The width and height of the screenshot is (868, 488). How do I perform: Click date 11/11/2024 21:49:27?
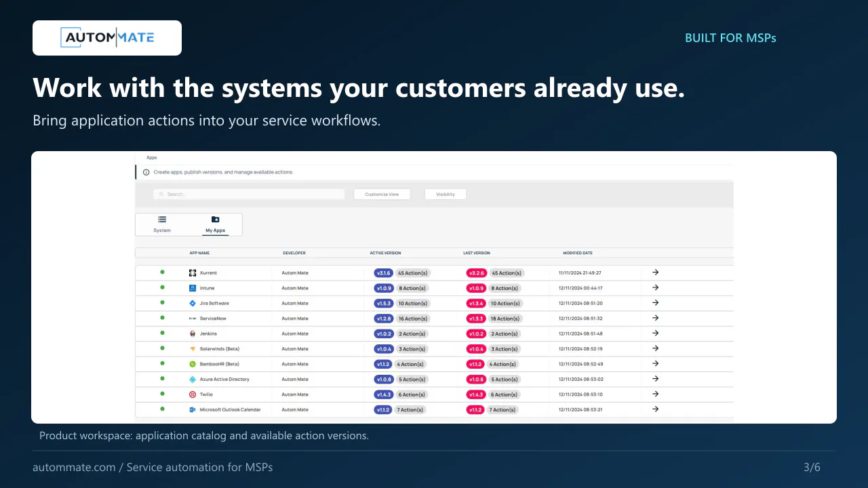pyautogui.click(x=580, y=273)
